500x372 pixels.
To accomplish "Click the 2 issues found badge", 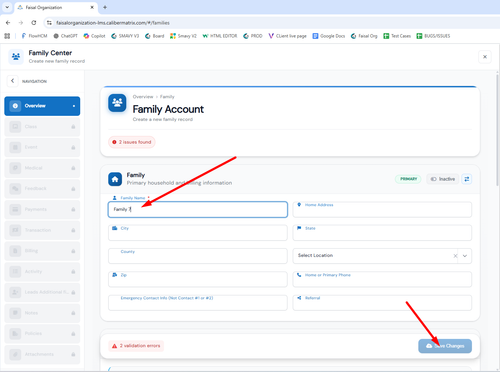I will pyautogui.click(x=132, y=142).
